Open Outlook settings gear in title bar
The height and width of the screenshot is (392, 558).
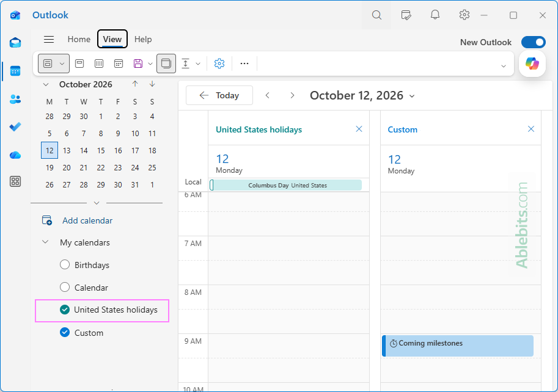(464, 15)
